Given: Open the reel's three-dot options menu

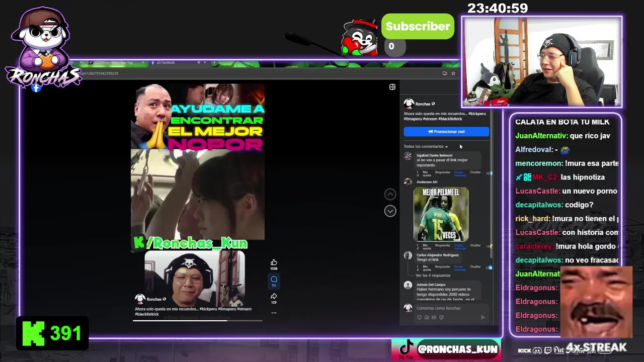Looking at the screenshot, I should [x=274, y=313].
